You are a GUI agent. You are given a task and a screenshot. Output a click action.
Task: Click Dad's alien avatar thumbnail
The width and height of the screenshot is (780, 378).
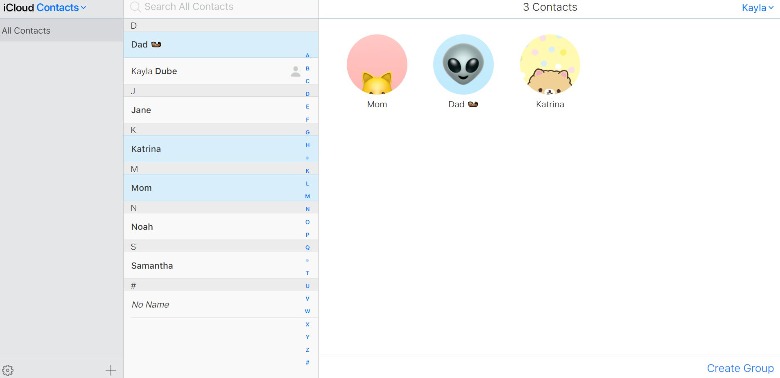point(464,64)
